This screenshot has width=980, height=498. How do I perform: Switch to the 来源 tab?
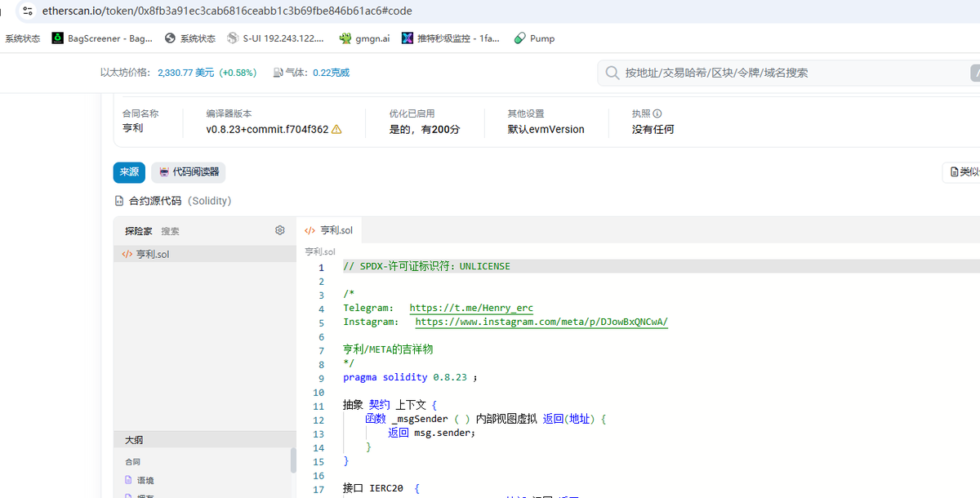click(129, 172)
